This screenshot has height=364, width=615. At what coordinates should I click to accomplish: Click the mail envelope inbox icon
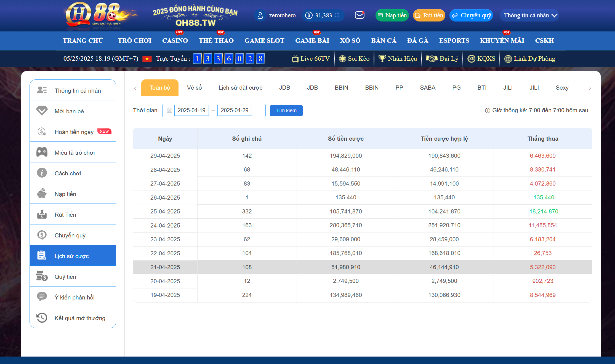[x=360, y=15]
